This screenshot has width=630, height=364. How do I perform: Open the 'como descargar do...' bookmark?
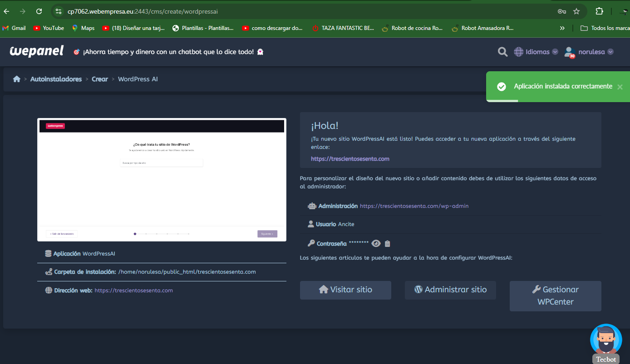coord(272,28)
